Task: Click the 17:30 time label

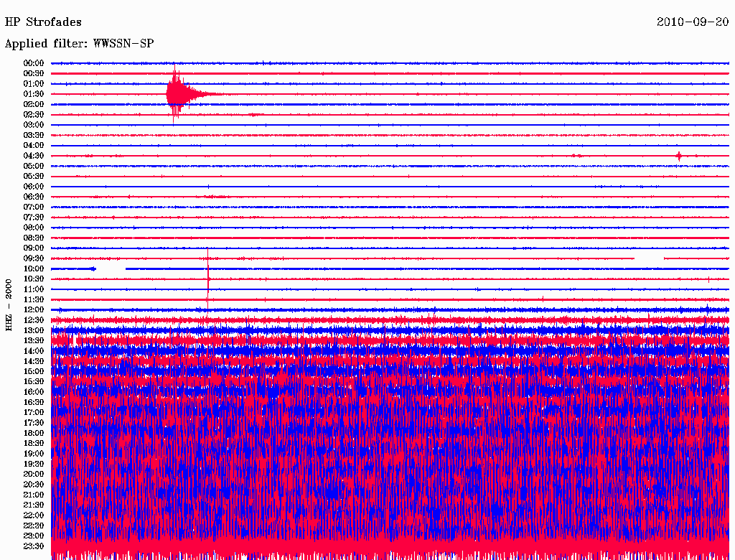Action: (x=34, y=423)
